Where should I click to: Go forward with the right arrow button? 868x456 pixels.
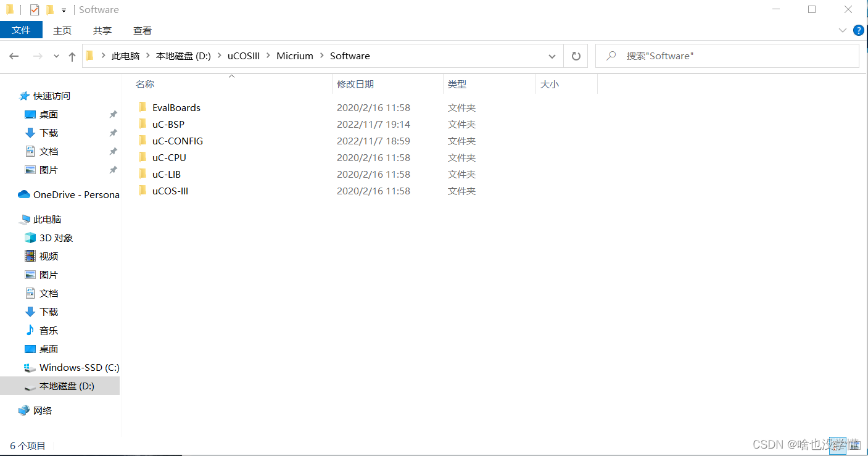point(38,56)
